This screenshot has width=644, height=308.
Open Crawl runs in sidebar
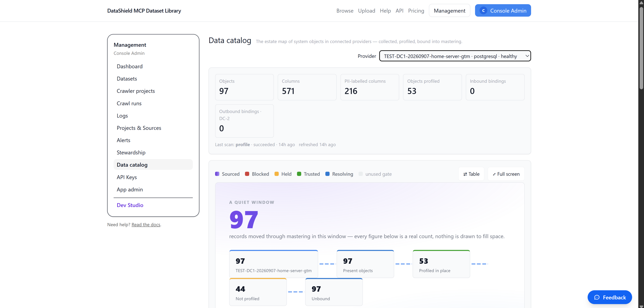point(153,103)
